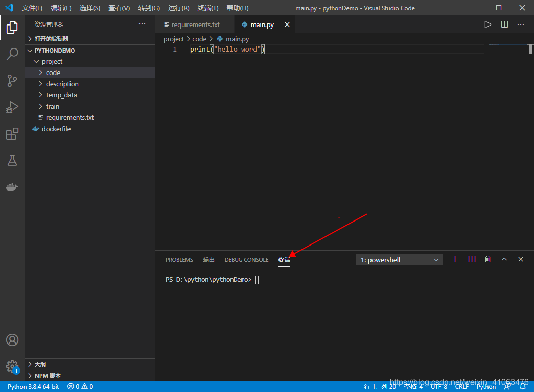
Task: Create a new terminal with plus icon
Action: point(455,259)
